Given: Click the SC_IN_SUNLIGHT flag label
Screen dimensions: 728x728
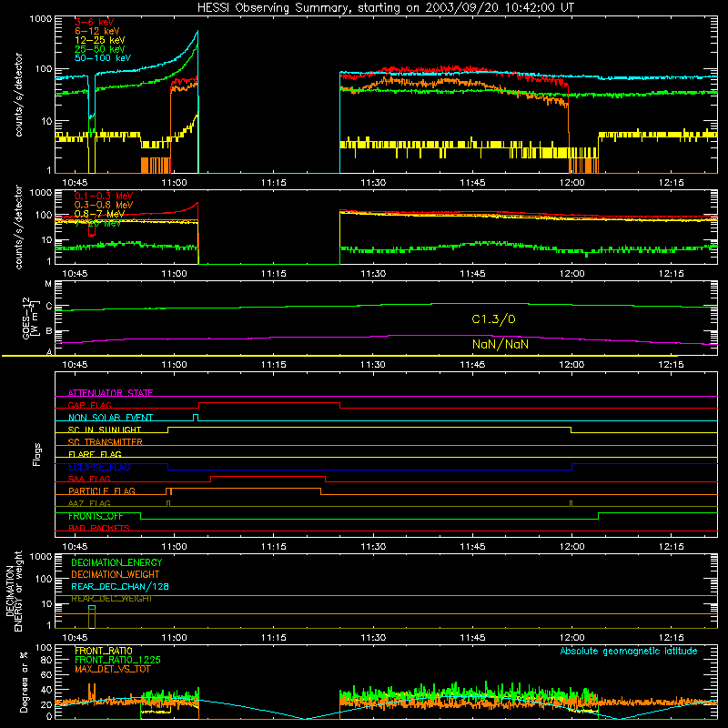Looking at the screenshot, I should [105, 430].
